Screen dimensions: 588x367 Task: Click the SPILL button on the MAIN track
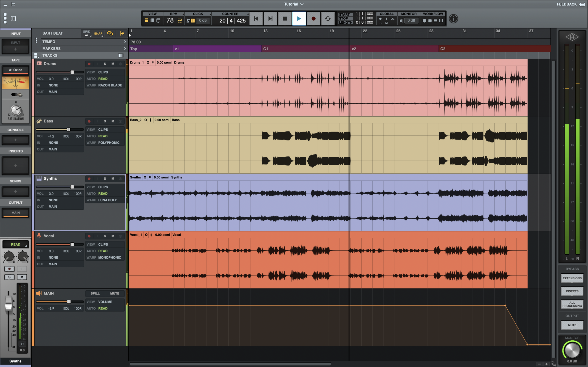[x=95, y=293]
